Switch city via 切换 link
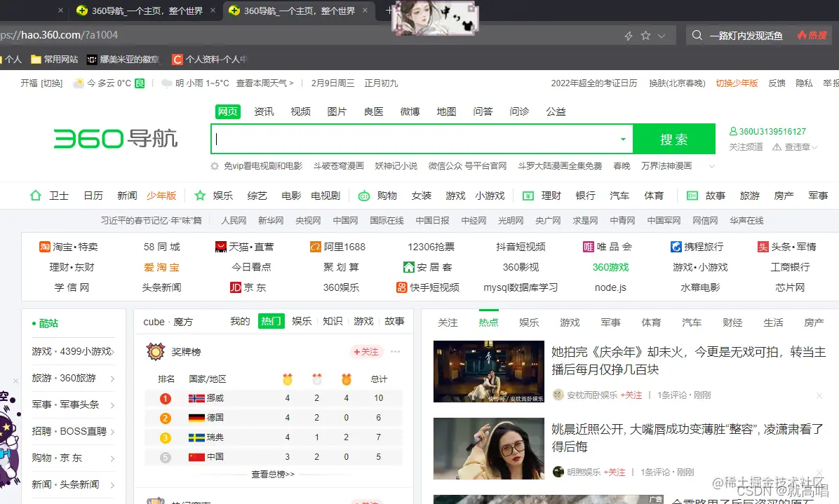Viewport: 839px width, 504px height. pyautogui.click(x=52, y=83)
